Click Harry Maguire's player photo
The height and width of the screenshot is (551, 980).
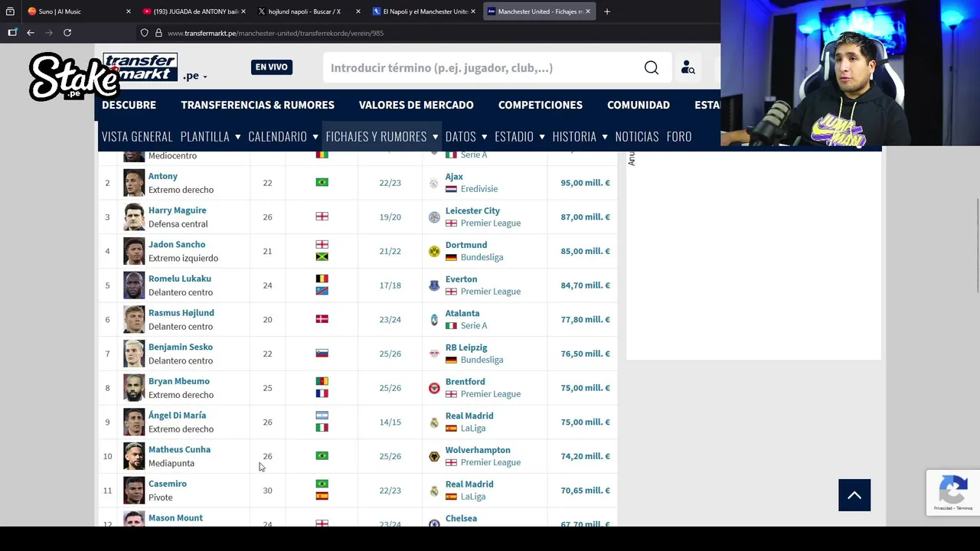click(134, 217)
